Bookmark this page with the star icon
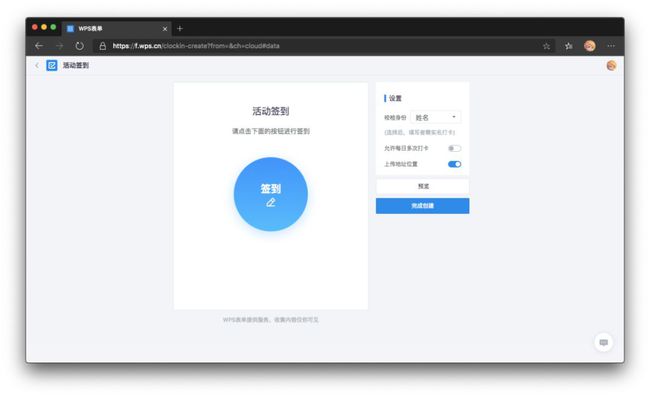This screenshot has width=650, height=397. pyautogui.click(x=546, y=46)
